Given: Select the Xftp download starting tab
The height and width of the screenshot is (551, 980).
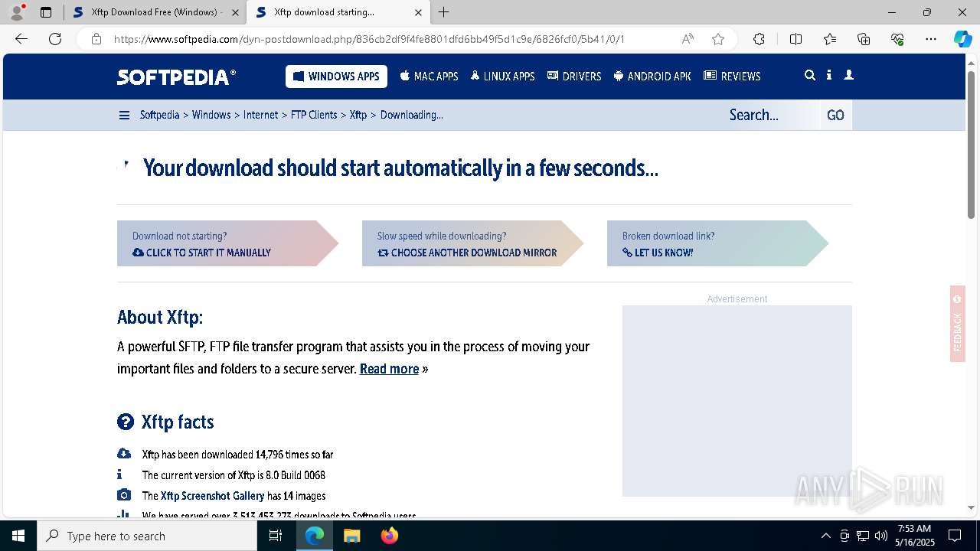Looking at the screenshot, I should click(x=338, y=12).
